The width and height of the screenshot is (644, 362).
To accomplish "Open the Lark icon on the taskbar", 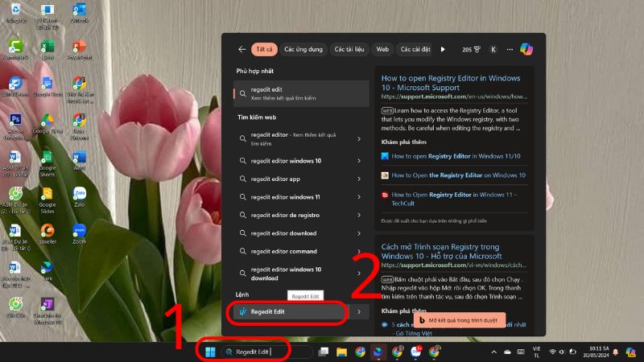I will [x=378, y=352].
